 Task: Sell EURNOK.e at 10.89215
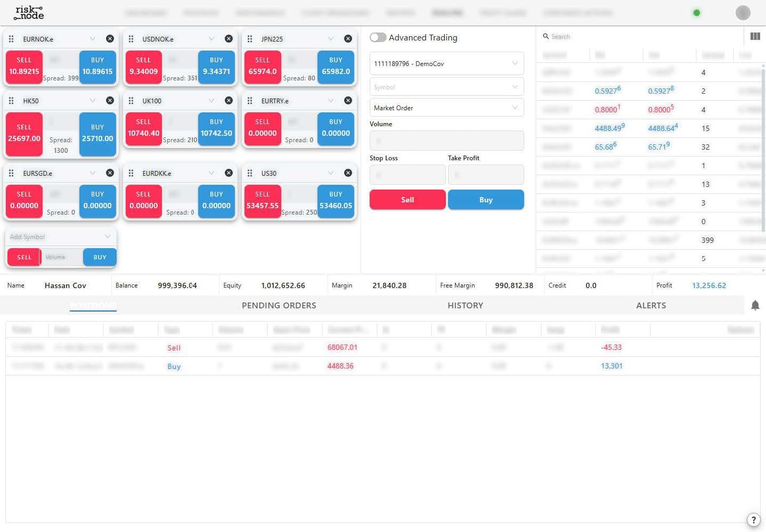[24, 68]
